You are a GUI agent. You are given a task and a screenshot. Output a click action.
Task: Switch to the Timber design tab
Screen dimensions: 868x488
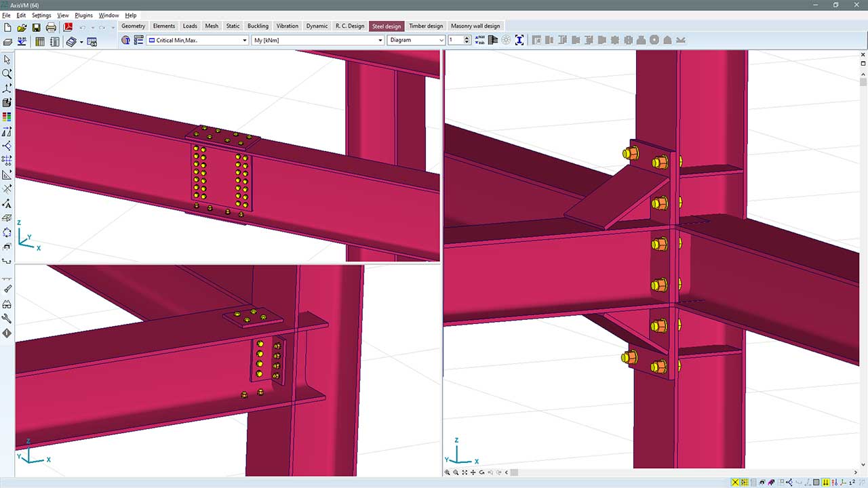(x=426, y=26)
